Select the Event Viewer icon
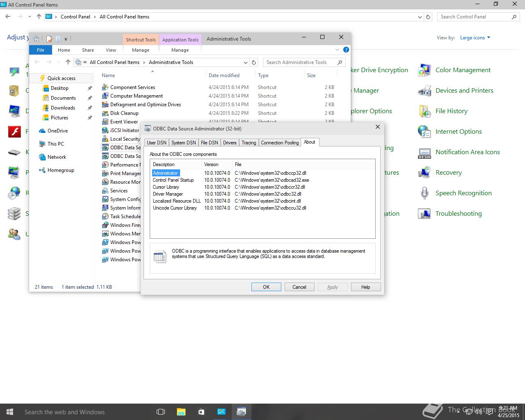Image resolution: width=525 pixels, height=420 pixels. coord(105,122)
